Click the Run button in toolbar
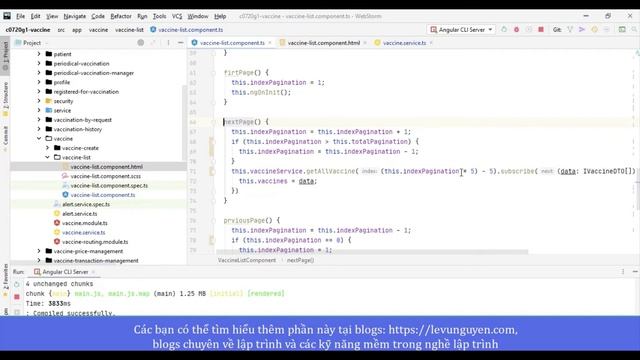Viewport: 640px width, 360px height. tap(504, 30)
